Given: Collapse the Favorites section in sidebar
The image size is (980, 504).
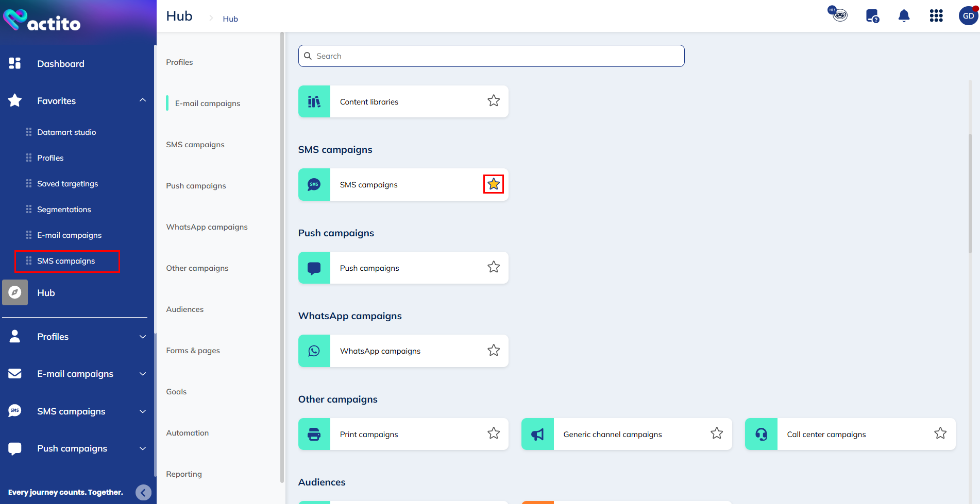Looking at the screenshot, I should [x=143, y=100].
